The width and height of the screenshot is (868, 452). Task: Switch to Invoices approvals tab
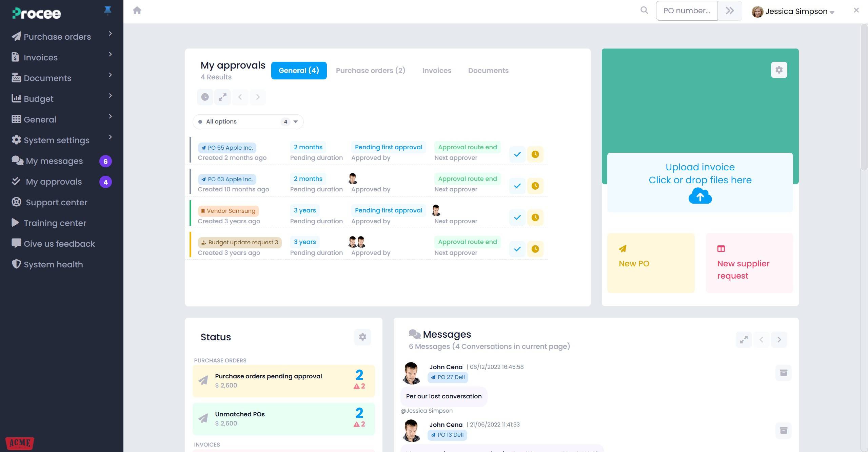(437, 71)
